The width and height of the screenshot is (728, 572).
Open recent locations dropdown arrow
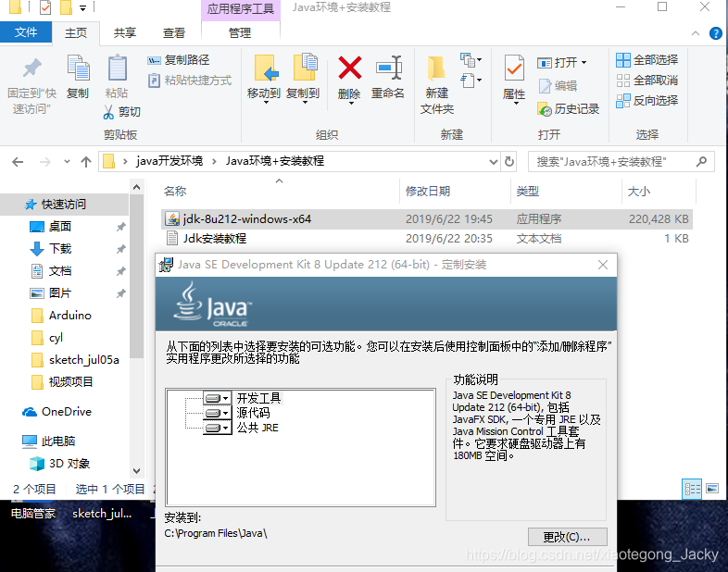68,162
